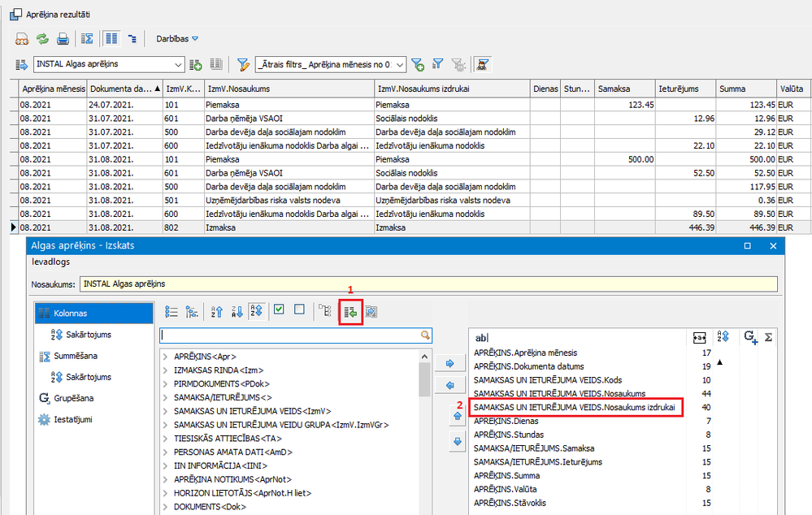Image resolution: width=812 pixels, height=515 pixels.
Task: Open the Grupēšana section
Action: pos(67,398)
